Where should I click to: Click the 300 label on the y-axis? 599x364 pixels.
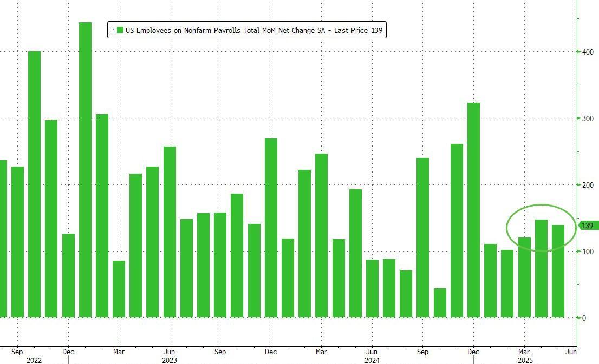(588, 118)
